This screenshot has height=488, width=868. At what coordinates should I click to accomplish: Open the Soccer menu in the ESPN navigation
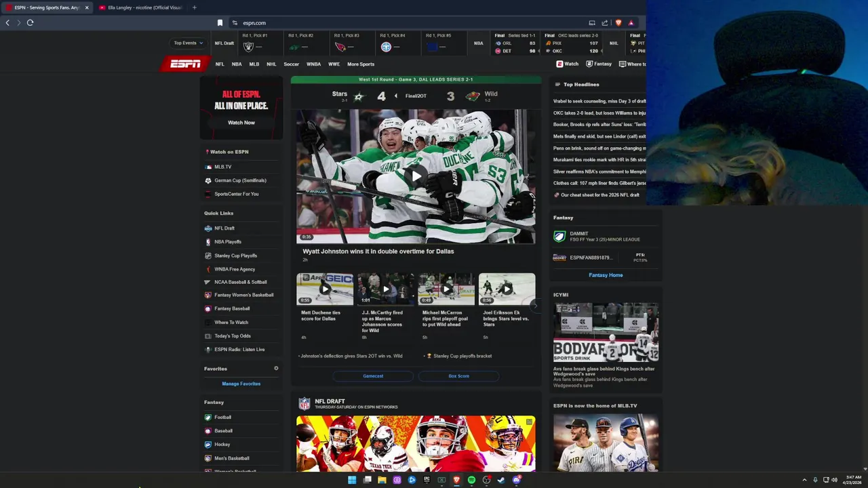[x=292, y=64]
